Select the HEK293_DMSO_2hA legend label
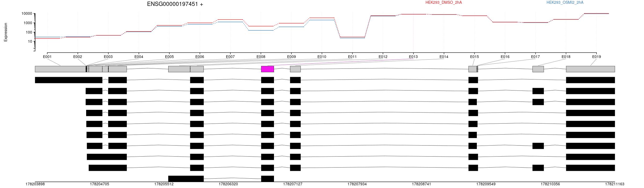The width and height of the screenshot is (644, 188). [444, 2]
